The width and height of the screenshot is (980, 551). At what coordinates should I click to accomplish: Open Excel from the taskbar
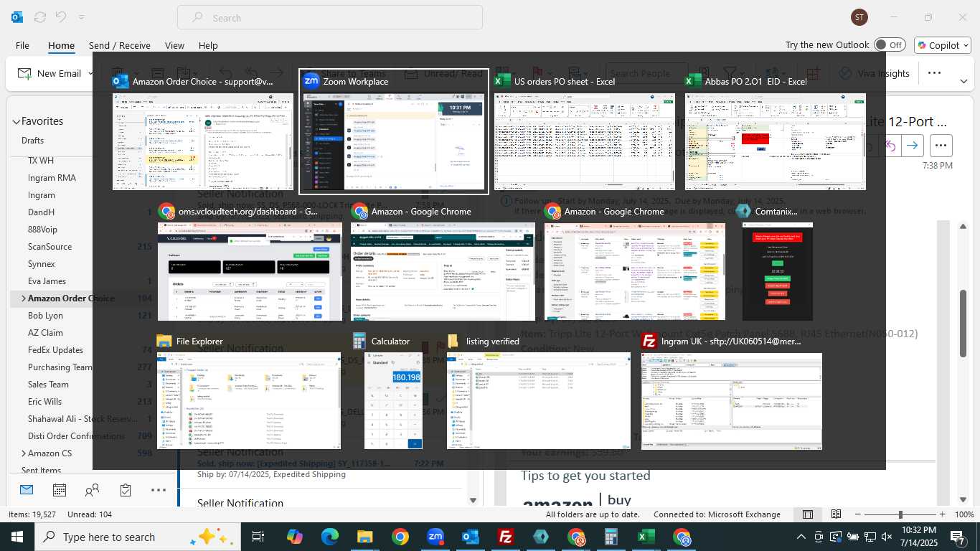[x=646, y=537]
